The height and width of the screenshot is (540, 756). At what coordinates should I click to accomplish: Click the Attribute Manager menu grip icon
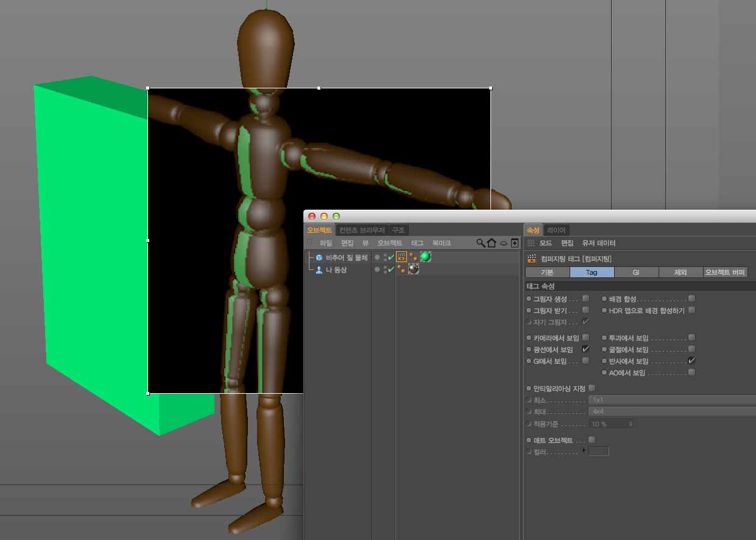coord(531,243)
